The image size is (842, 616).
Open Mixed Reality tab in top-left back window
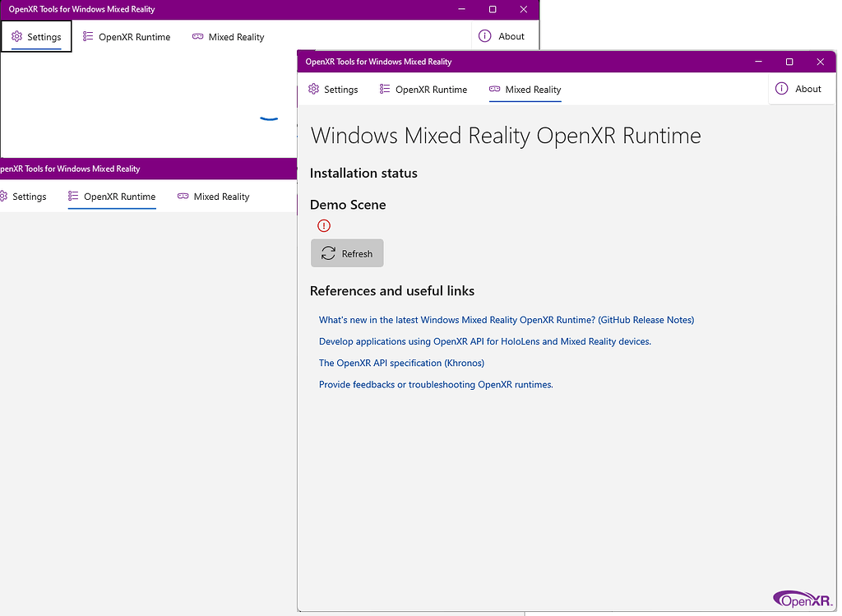coord(229,36)
